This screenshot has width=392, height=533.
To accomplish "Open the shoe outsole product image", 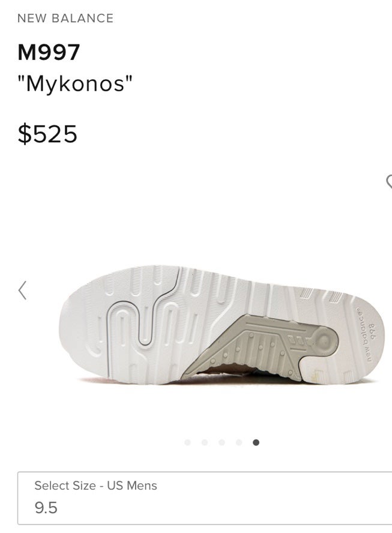I will tap(222, 325).
